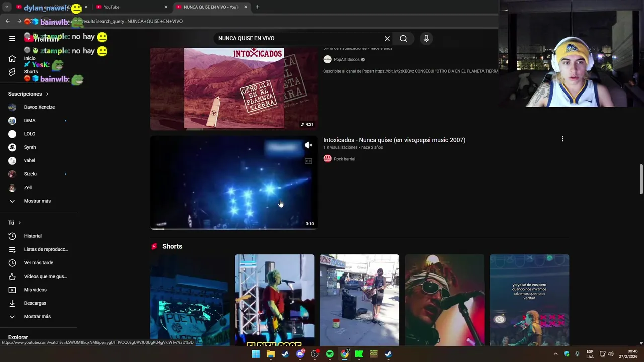Open Kick app from the taskbar

tap(359, 354)
